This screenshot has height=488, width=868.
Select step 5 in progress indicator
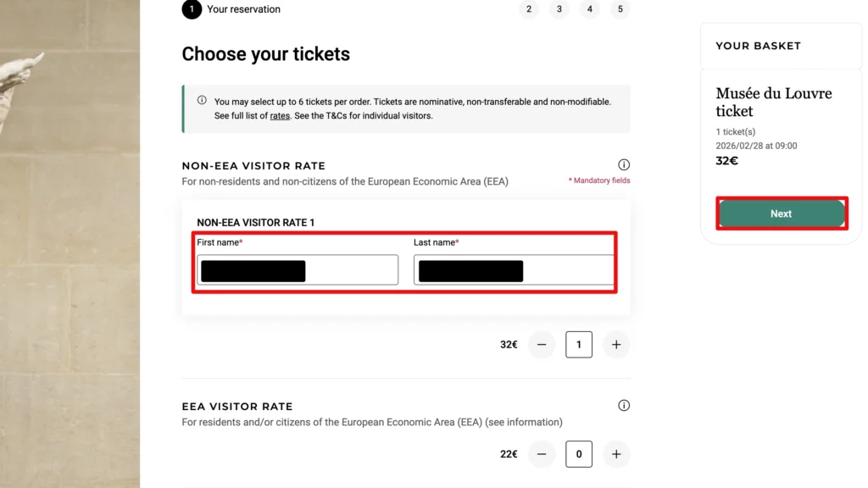click(620, 9)
